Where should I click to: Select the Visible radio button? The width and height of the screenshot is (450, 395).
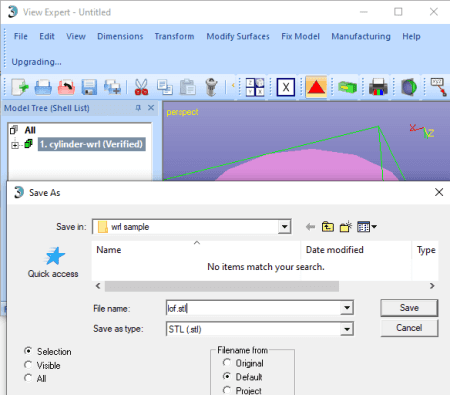click(x=28, y=365)
